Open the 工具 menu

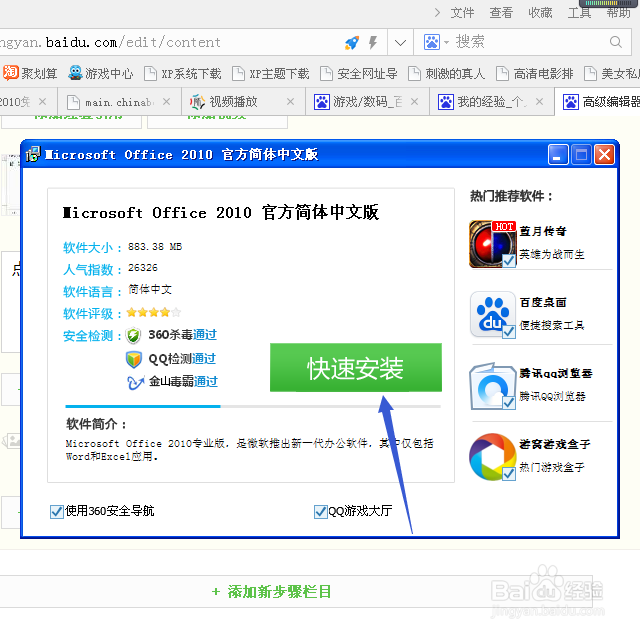(x=579, y=13)
